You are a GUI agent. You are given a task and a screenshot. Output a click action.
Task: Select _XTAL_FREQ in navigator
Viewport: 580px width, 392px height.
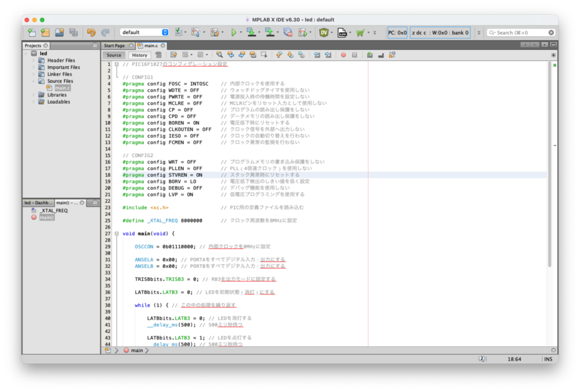54,210
